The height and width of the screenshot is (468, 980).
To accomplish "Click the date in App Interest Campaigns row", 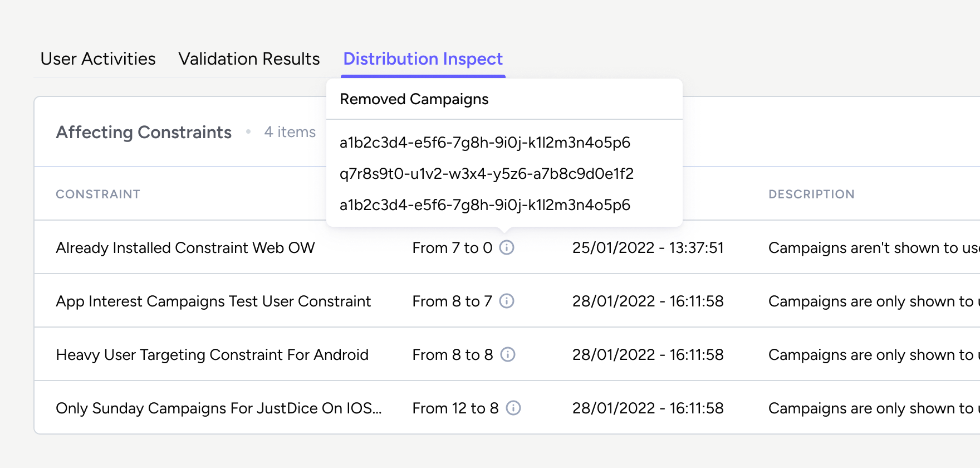I will tap(648, 301).
